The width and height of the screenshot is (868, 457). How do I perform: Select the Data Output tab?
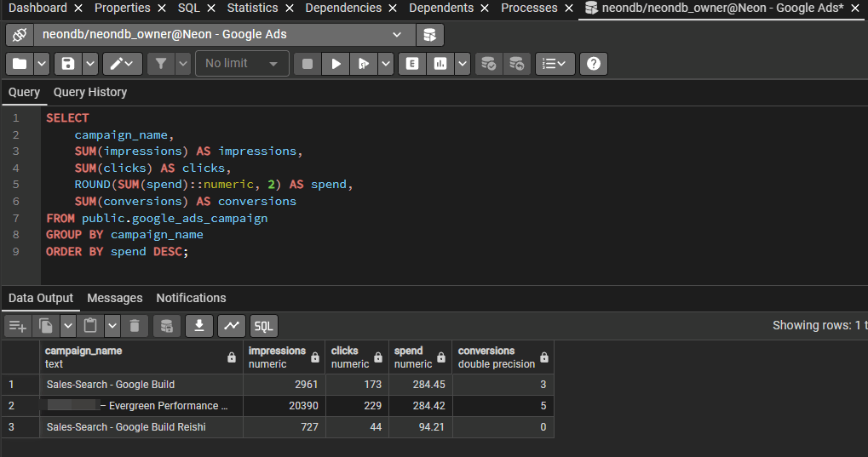tap(40, 298)
